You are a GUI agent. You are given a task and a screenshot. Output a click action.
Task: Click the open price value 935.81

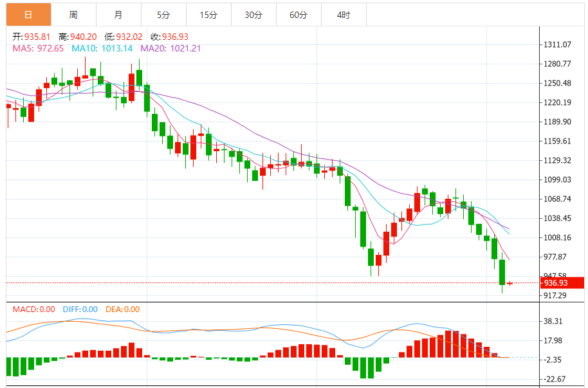(37, 37)
